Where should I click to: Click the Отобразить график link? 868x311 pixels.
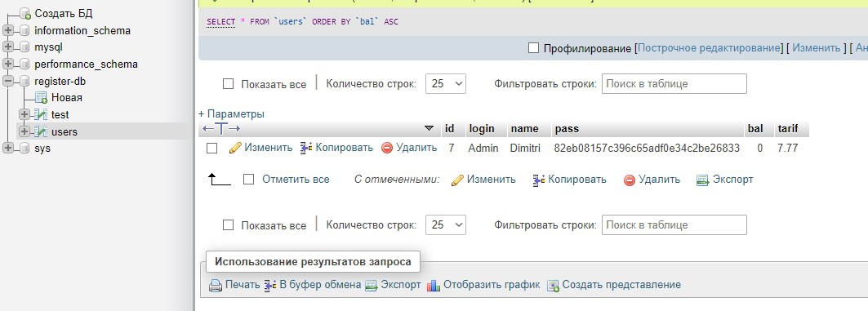tap(492, 285)
